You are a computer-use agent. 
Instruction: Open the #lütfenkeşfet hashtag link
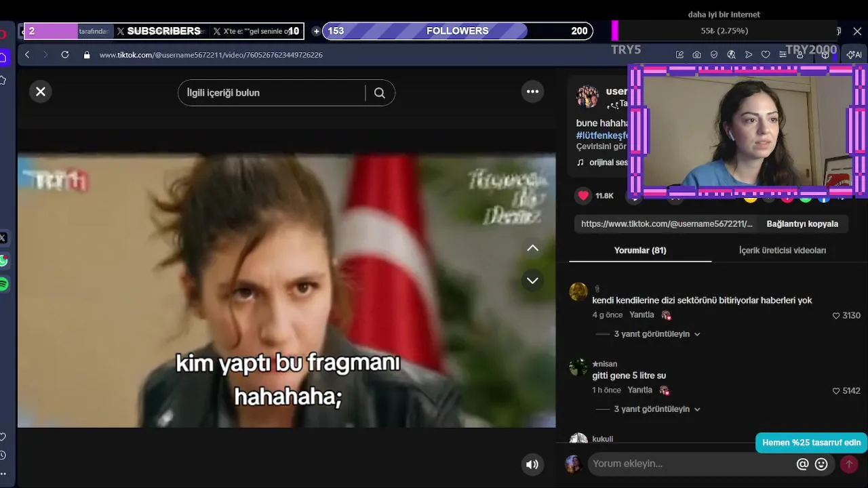[602, 135]
